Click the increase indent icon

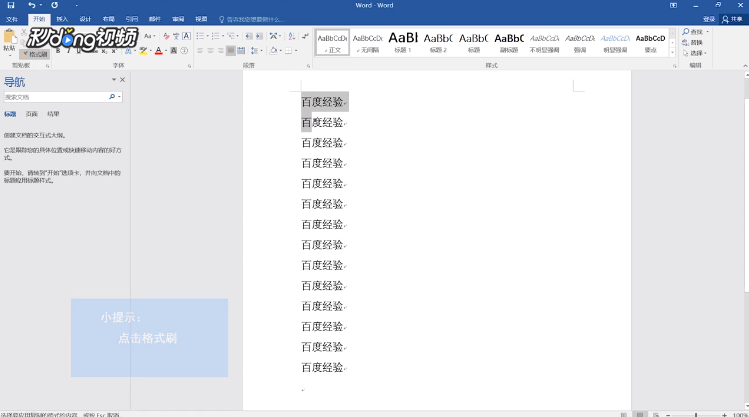coord(259,36)
